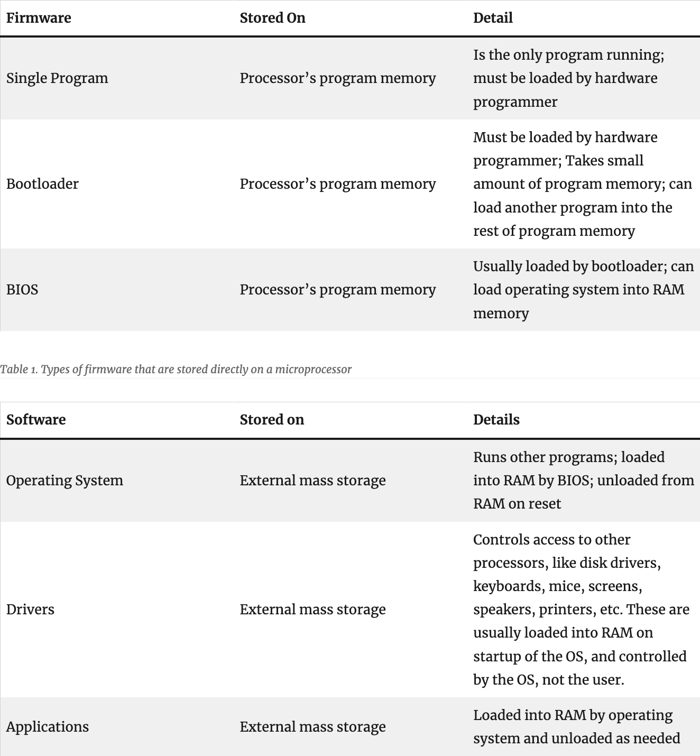Click the Detail column header
The width and height of the screenshot is (700, 756).
coord(493,18)
